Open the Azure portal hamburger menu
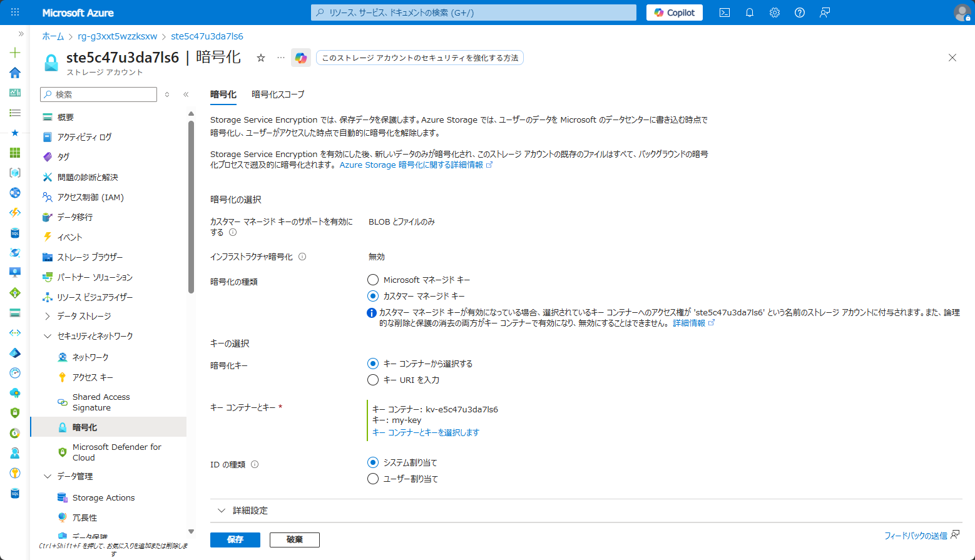975x560 pixels. coord(14,13)
